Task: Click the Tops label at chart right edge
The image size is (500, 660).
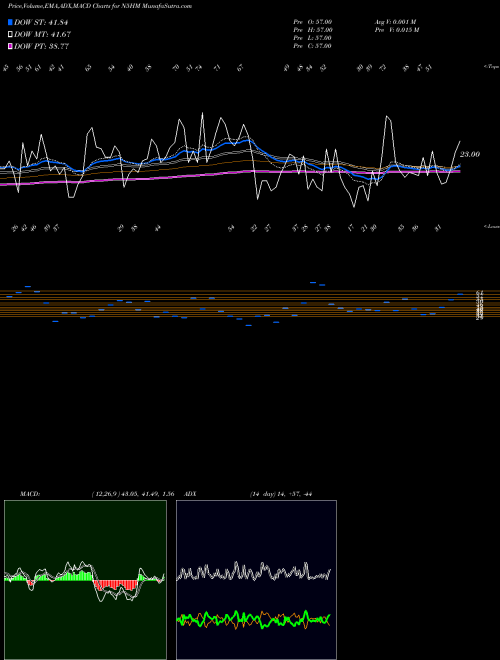Action: point(491,67)
